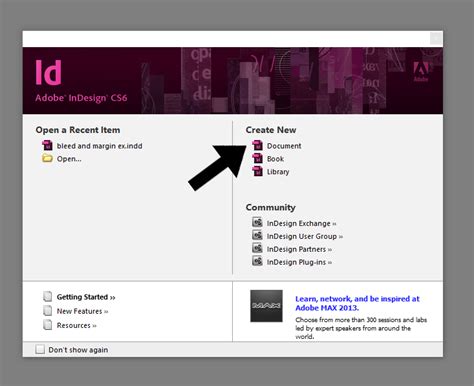
Task: Open the InDesign Exchange link
Action: [x=301, y=223]
